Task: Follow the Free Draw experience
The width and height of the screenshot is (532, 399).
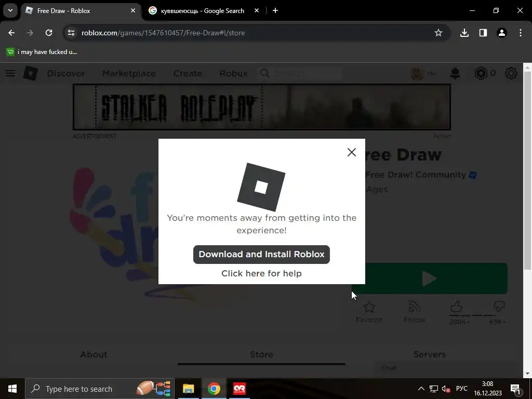Action: [414, 312]
